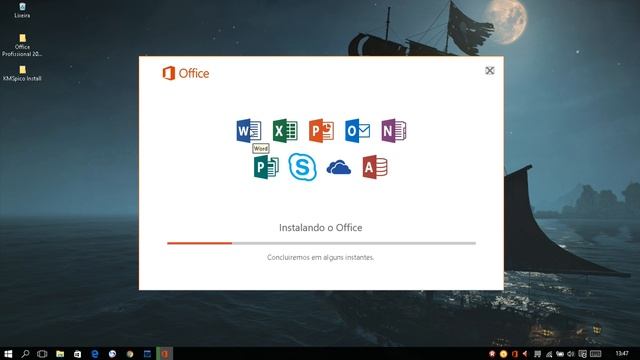Image resolution: width=640 pixels, height=360 pixels.
Task: Close the Office installer dialog
Action: pyautogui.click(x=489, y=71)
